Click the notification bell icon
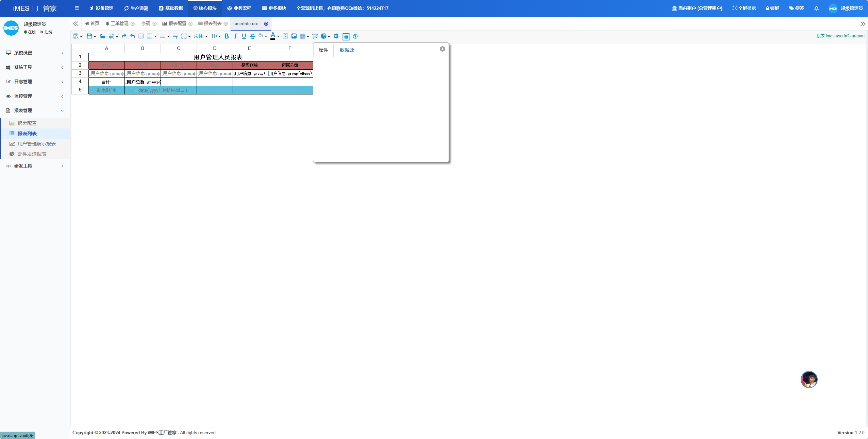 click(x=816, y=8)
